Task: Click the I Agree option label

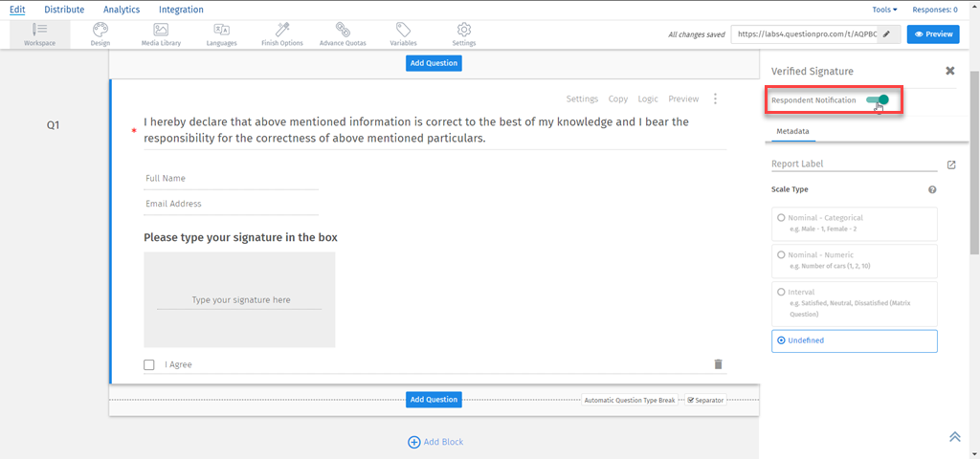Action: pyautogui.click(x=178, y=364)
